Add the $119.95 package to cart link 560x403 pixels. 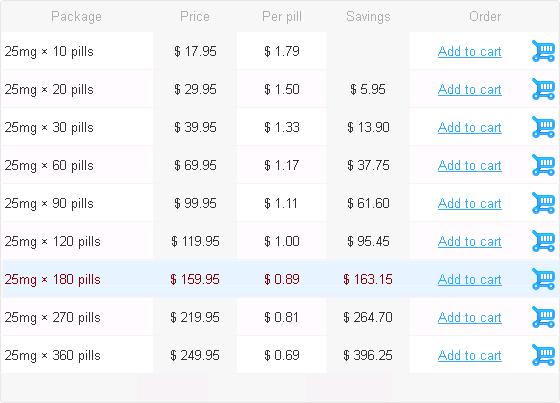(470, 242)
